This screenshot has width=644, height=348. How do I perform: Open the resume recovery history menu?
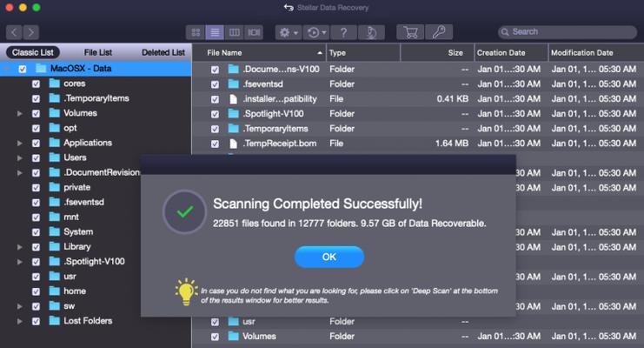pos(316,32)
